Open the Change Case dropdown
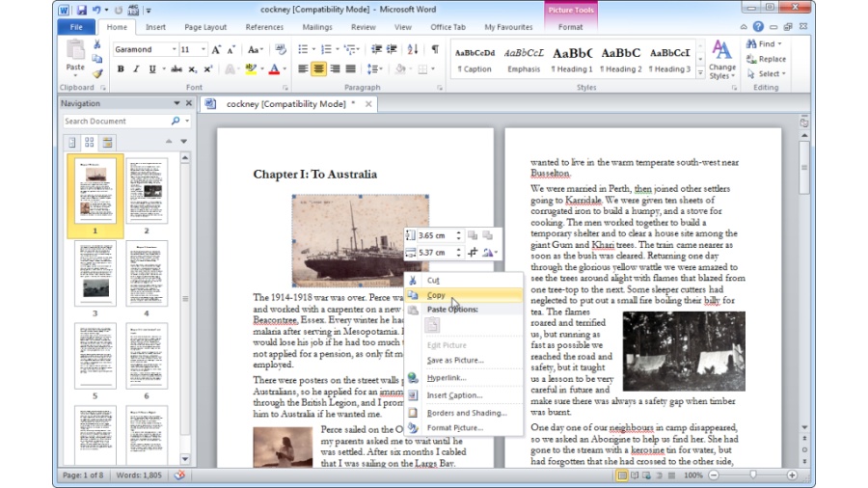This screenshot has height=488, width=868. point(256,50)
